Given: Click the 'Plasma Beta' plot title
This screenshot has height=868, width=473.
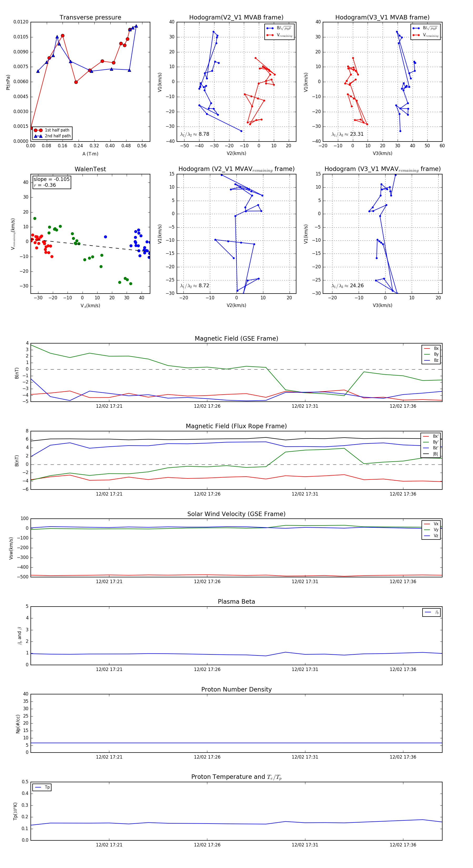Looking at the screenshot, I should (236, 602).
